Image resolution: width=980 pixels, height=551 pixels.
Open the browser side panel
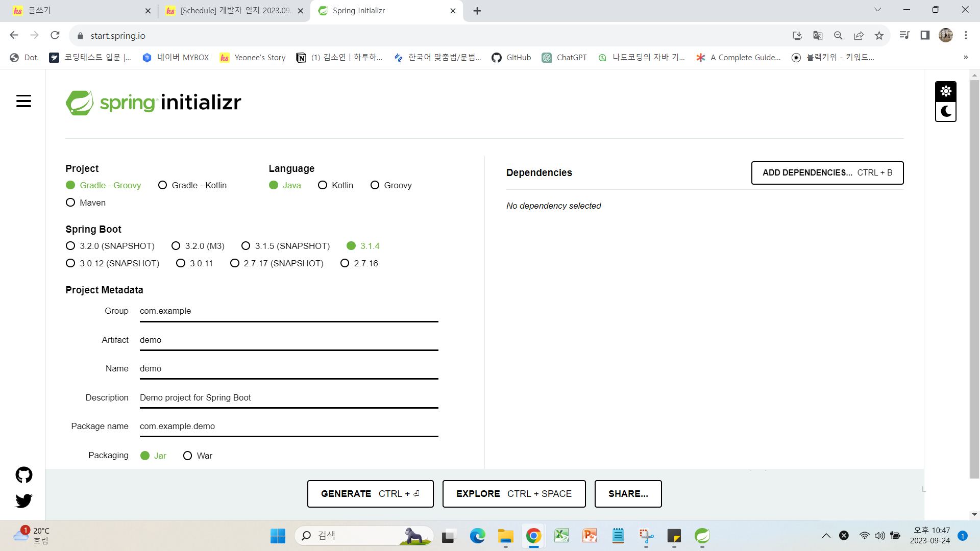925,35
